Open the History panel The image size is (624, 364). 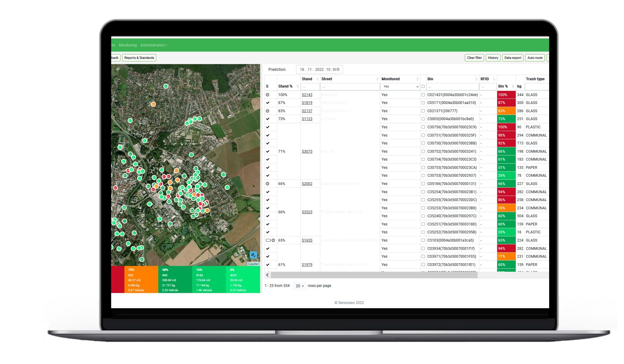(493, 58)
